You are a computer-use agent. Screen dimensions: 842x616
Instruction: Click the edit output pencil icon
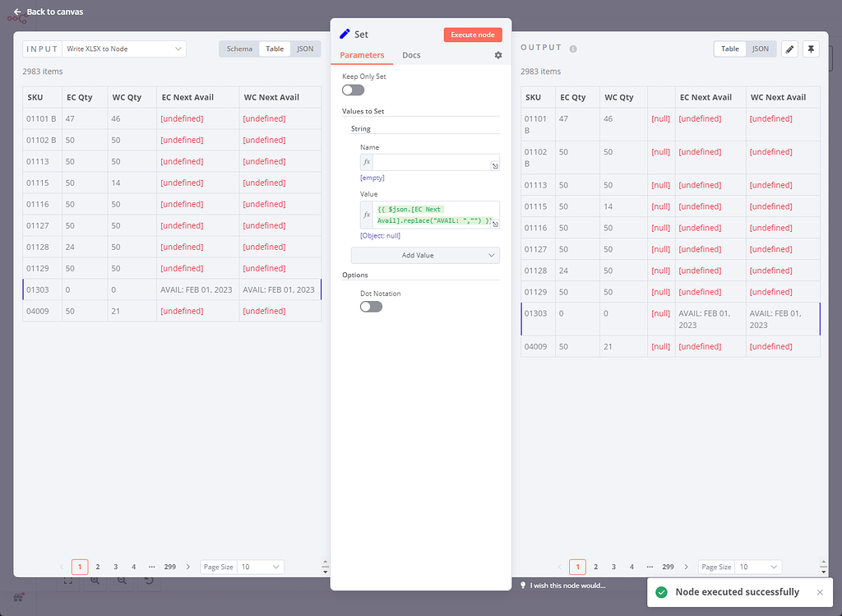(x=789, y=49)
